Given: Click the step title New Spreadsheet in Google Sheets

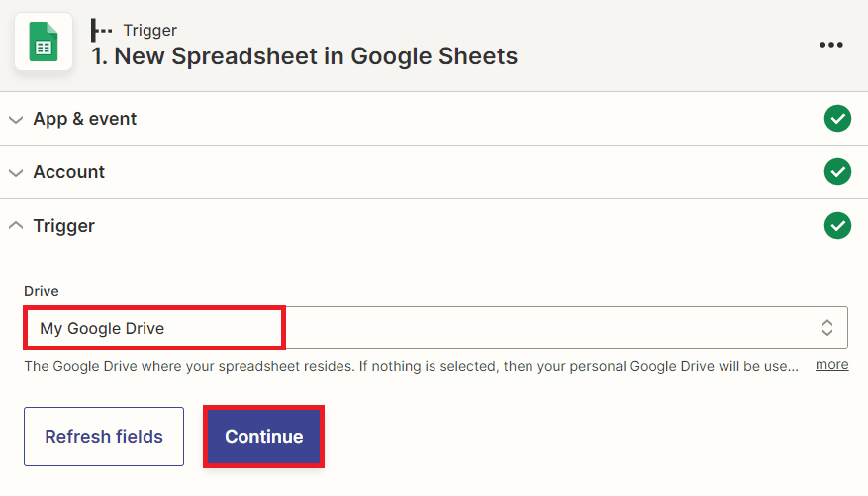Looking at the screenshot, I should click(305, 55).
